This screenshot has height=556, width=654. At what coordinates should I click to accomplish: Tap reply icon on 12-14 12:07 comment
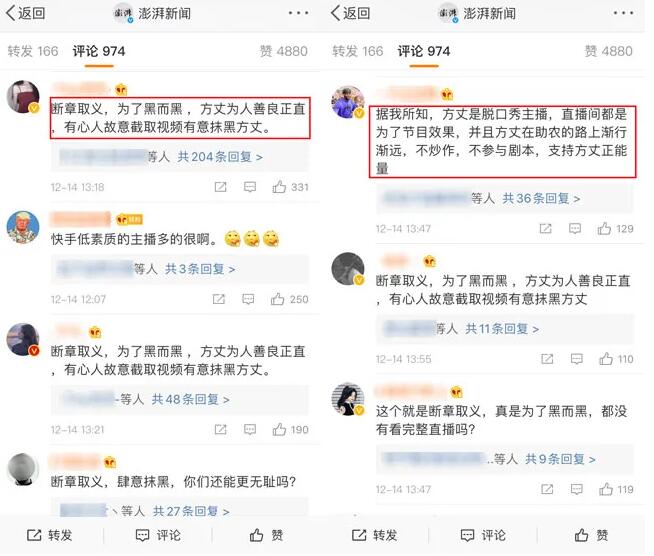point(249,299)
